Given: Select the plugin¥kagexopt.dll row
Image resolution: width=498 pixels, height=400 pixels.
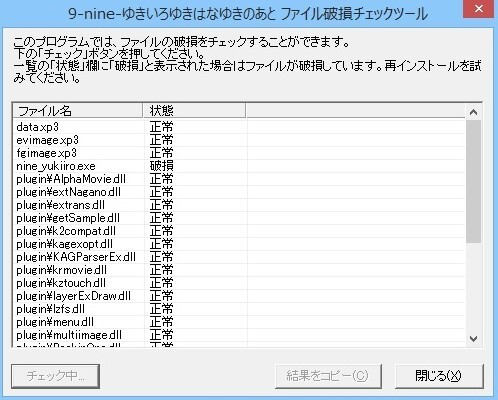Looking at the screenshot, I should [239, 244].
